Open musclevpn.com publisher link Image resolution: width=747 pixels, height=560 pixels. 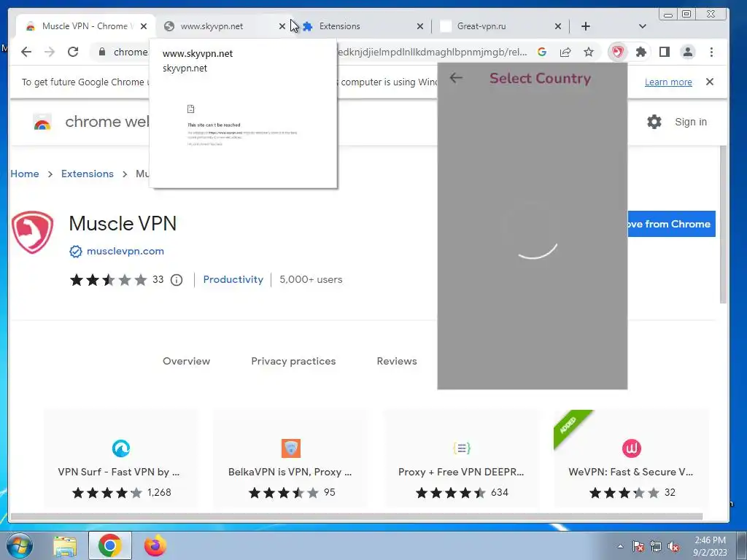tap(125, 251)
